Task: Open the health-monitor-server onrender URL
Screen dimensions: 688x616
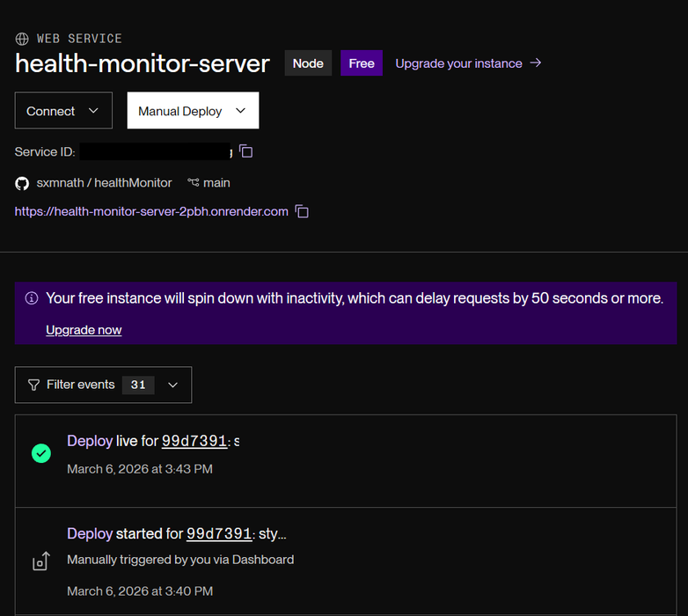Action: coord(151,211)
